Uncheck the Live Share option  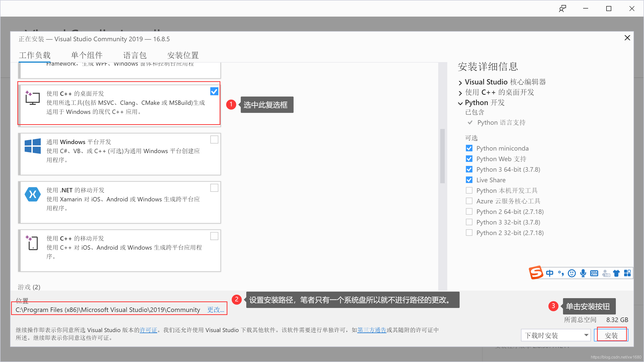point(469,180)
